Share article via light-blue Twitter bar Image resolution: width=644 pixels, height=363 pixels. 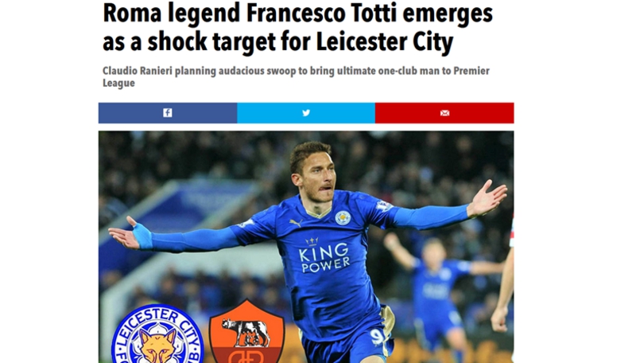306,112
